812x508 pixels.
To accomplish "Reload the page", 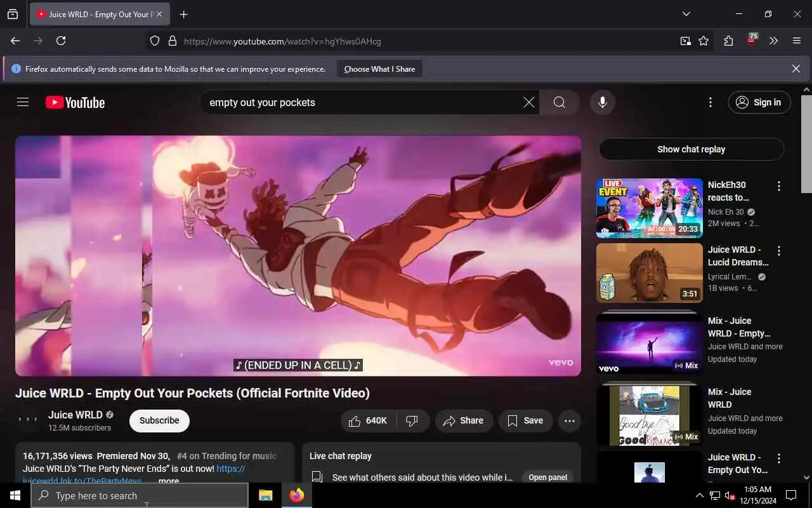I will pyautogui.click(x=61, y=41).
